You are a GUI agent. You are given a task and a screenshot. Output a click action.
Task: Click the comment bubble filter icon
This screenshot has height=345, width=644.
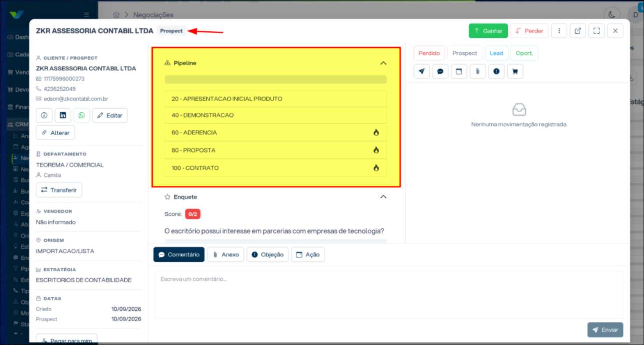(440, 71)
